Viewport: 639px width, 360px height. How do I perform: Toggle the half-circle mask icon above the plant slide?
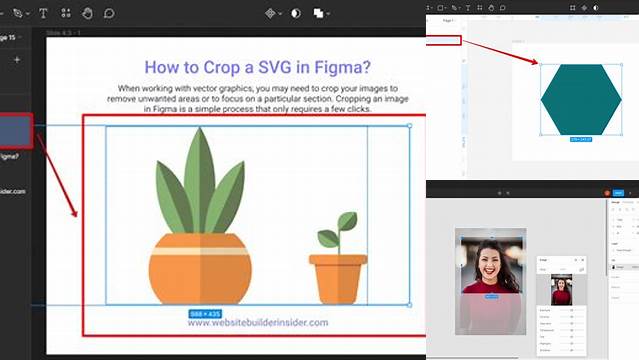296,13
